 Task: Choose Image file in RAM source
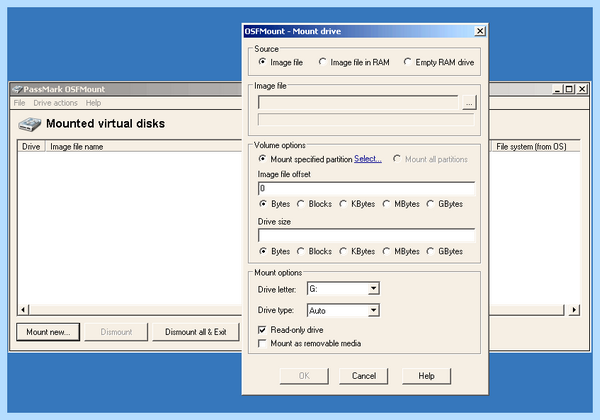(322, 62)
